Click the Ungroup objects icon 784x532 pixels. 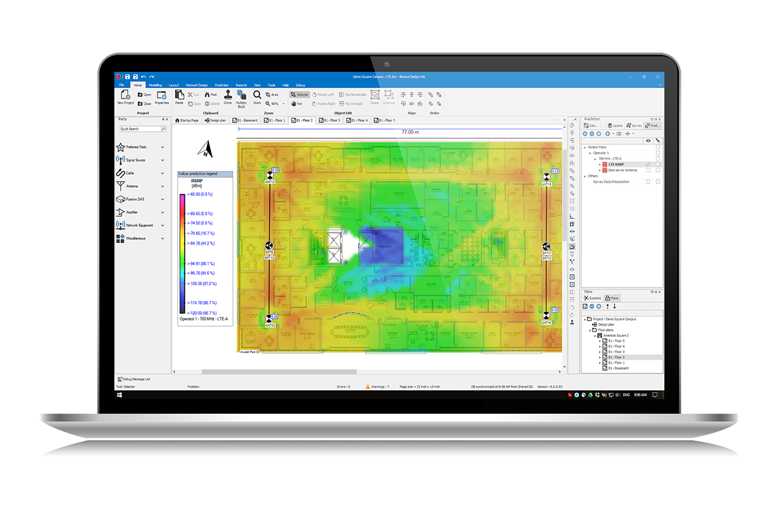pos(389,95)
